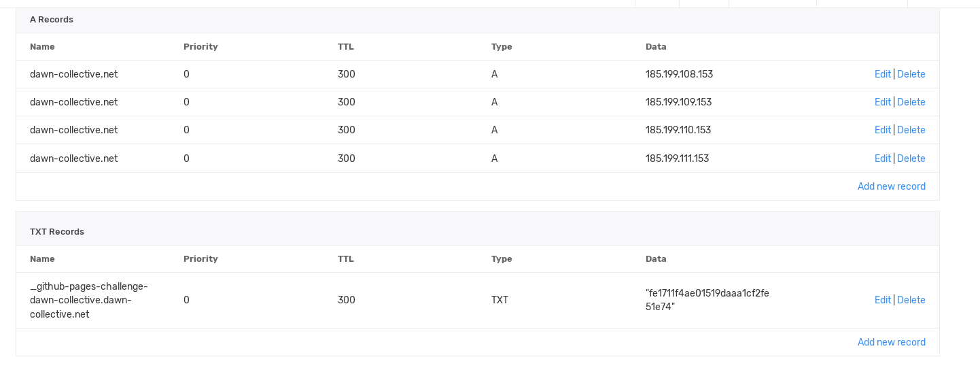Edit the 185.199.111.153 A record
Image resolution: width=980 pixels, height=370 pixels.
click(x=882, y=158)
